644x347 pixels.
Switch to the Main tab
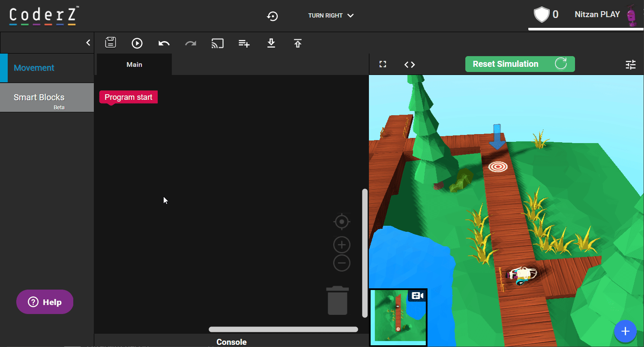pos(134,65)
